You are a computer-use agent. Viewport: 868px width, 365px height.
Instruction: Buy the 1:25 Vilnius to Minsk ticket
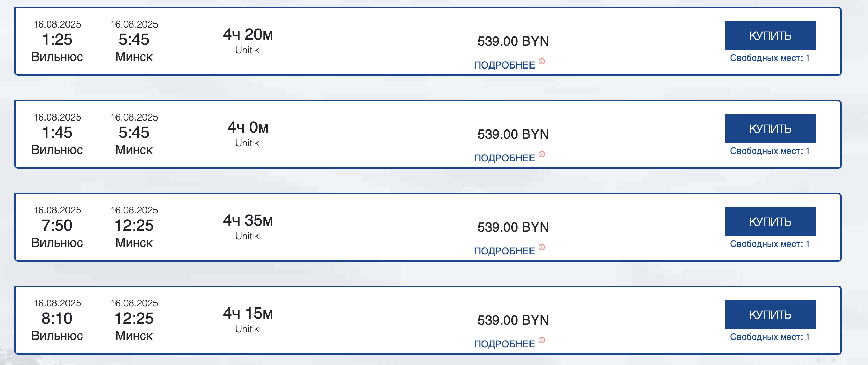coord(770,36)
